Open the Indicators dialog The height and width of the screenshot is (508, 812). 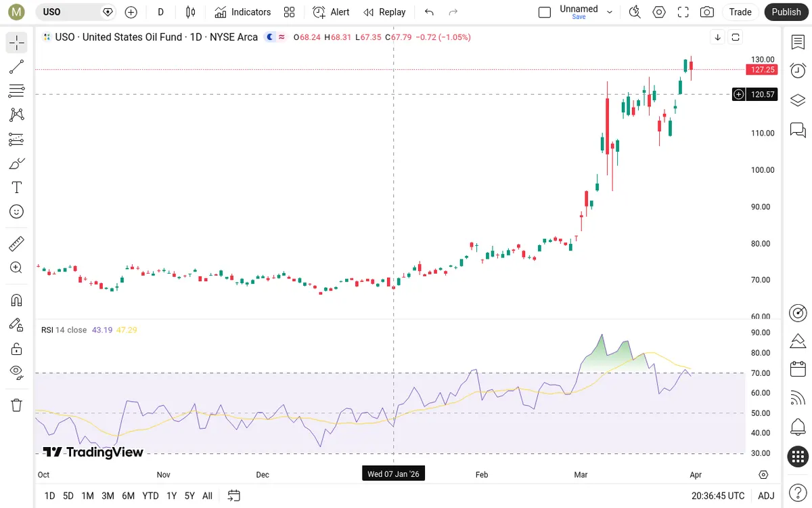243,12
